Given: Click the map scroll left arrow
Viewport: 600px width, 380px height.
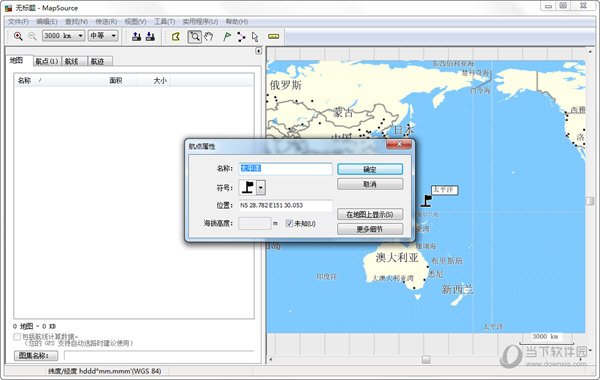Looking at the screenshot, I should click(x=271, y=359).
